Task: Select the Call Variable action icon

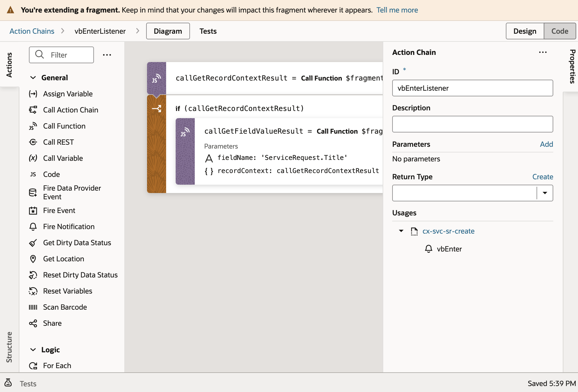Action: click(x=33, y=158)
